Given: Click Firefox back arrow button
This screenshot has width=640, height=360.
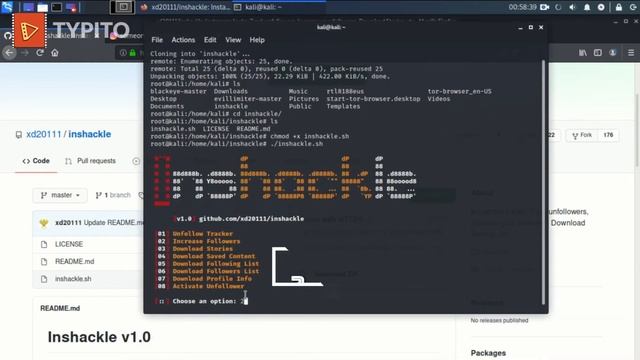Looking at the screenshot, I should coord(9,53).
